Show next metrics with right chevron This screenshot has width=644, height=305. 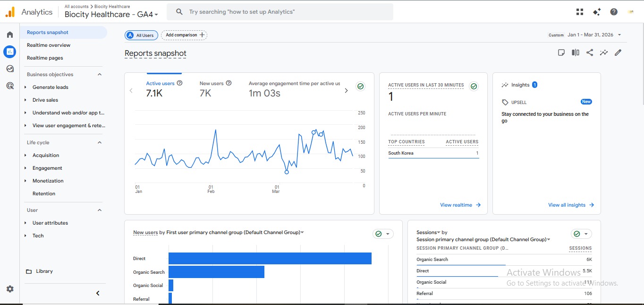point(346,90)
